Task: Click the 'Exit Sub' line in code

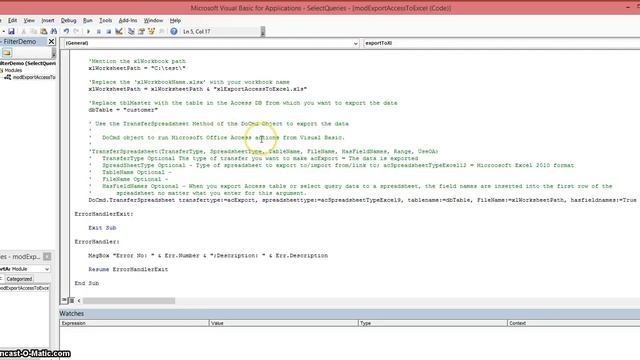Action: (102, 228)
